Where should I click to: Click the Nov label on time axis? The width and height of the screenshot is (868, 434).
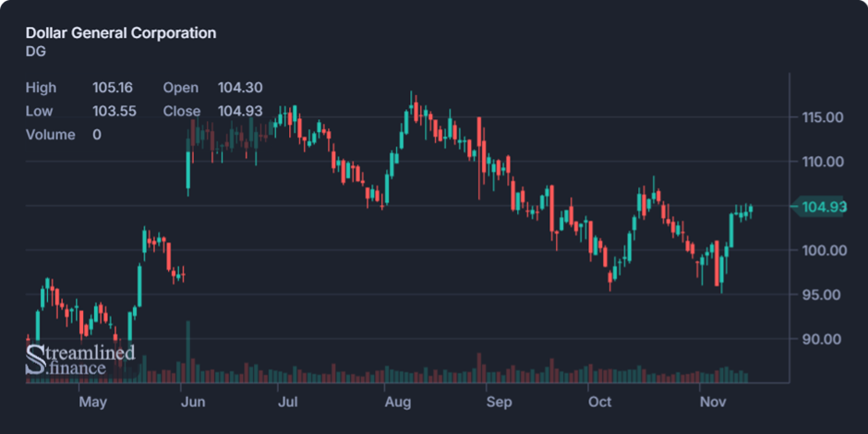pyautogui.click(x=714, y=402)
